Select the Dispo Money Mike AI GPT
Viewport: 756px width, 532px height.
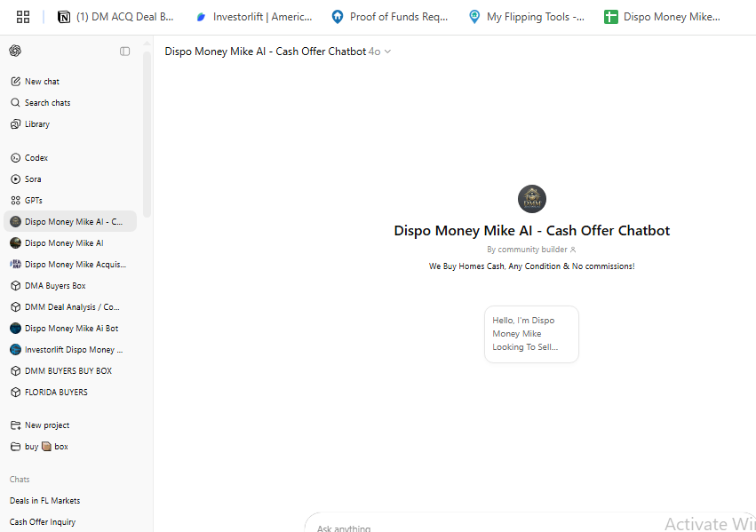click(70, 242)
